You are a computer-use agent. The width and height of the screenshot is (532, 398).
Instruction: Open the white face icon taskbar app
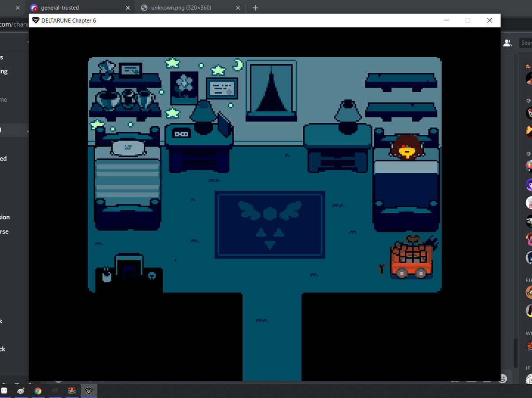[4, 390]
